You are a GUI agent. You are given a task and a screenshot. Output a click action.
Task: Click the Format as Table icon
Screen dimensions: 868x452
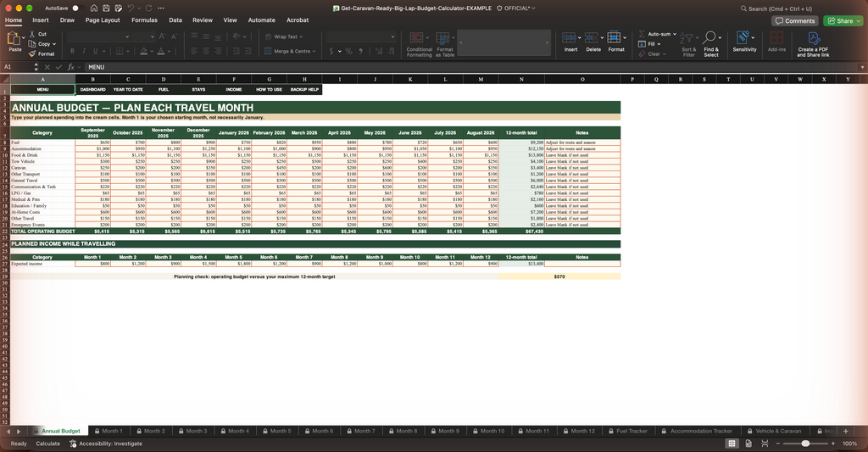442,38
